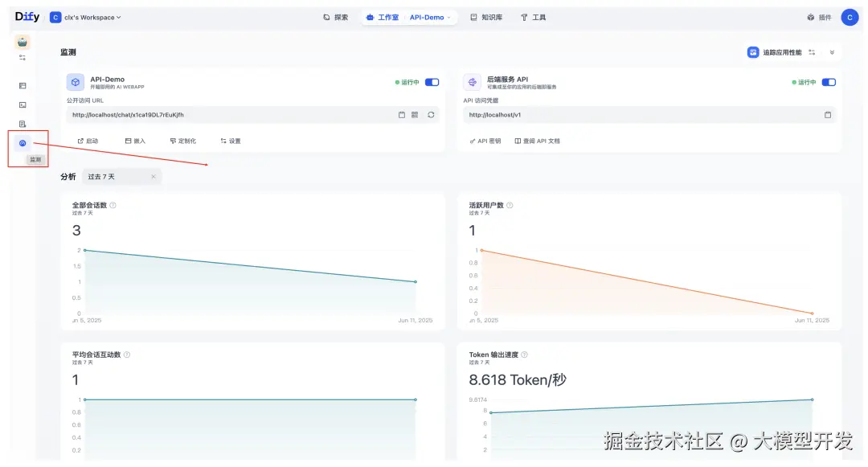This screenshot has width=868, height=467.
Task: Switch to the 知识库 knowledge section
Action: click(x=485, y=16)
